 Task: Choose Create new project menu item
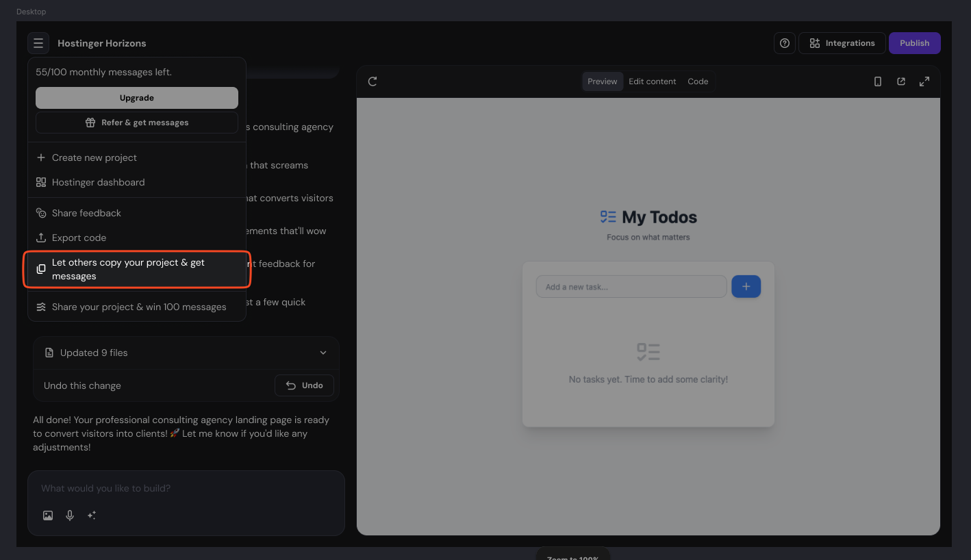pyautogui.click(x=94, y=157)
